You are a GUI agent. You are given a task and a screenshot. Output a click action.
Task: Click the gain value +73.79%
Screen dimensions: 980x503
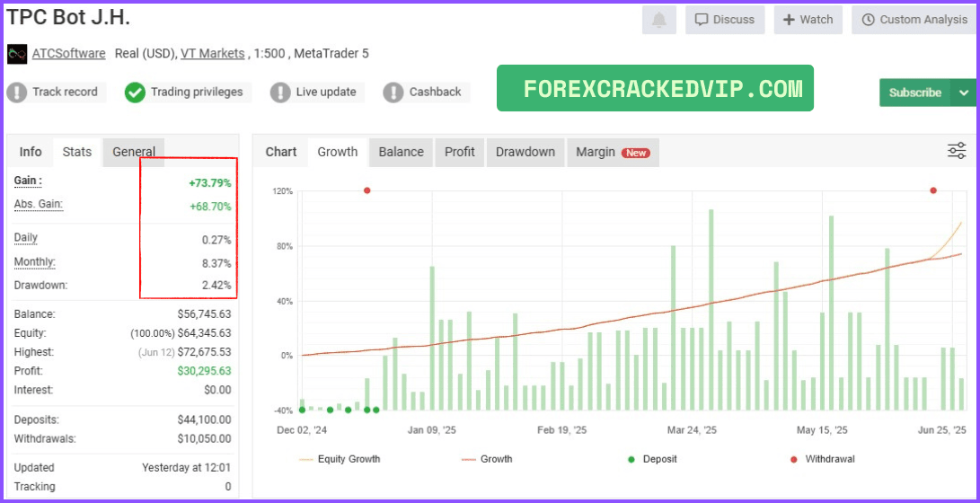click(210, 183)
